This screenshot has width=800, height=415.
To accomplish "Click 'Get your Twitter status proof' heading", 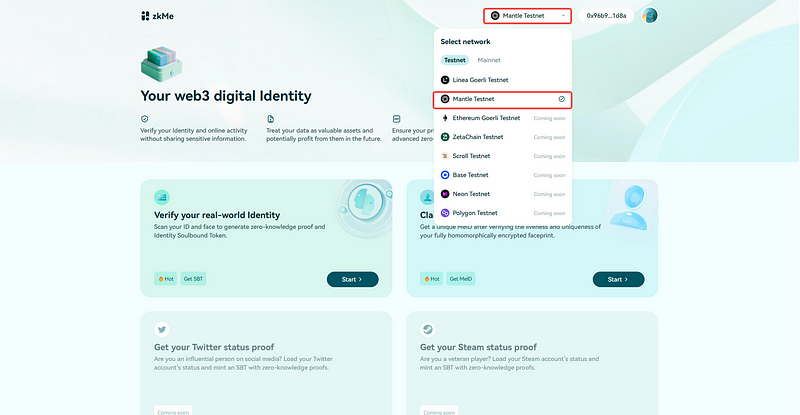I will coord(214,347).
